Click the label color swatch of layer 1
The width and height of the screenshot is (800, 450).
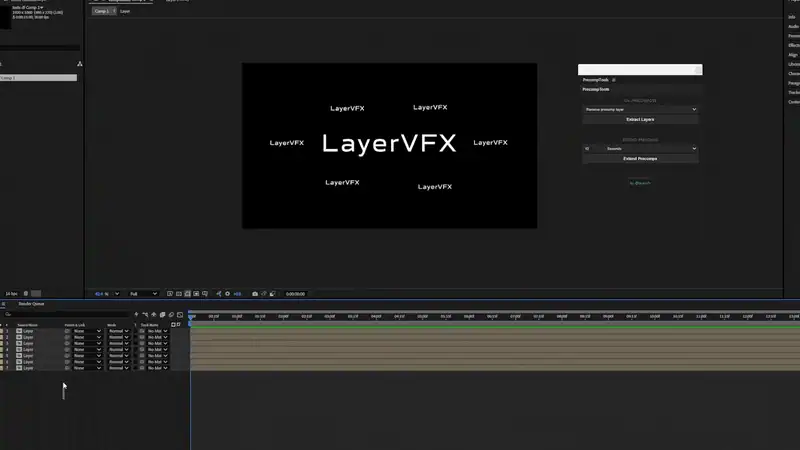2,331
